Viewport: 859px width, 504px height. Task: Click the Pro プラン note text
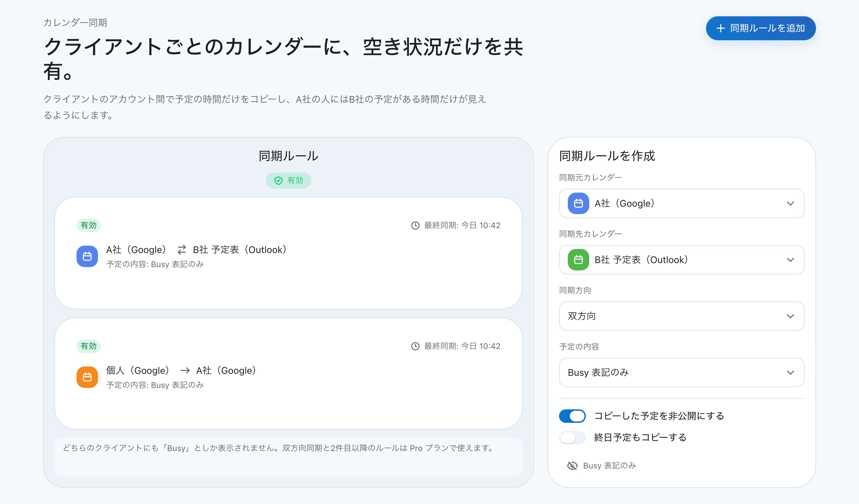(278, 448)
